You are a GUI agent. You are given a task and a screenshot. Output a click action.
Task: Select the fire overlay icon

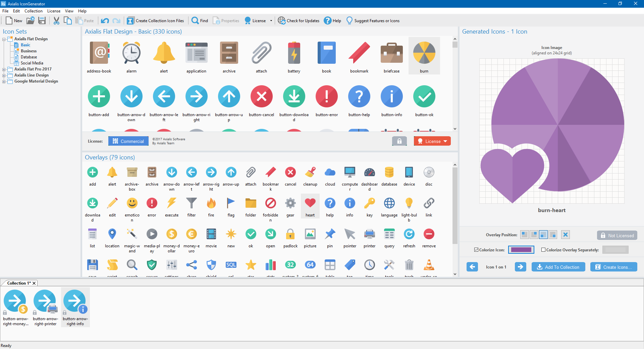pos(211,203)
